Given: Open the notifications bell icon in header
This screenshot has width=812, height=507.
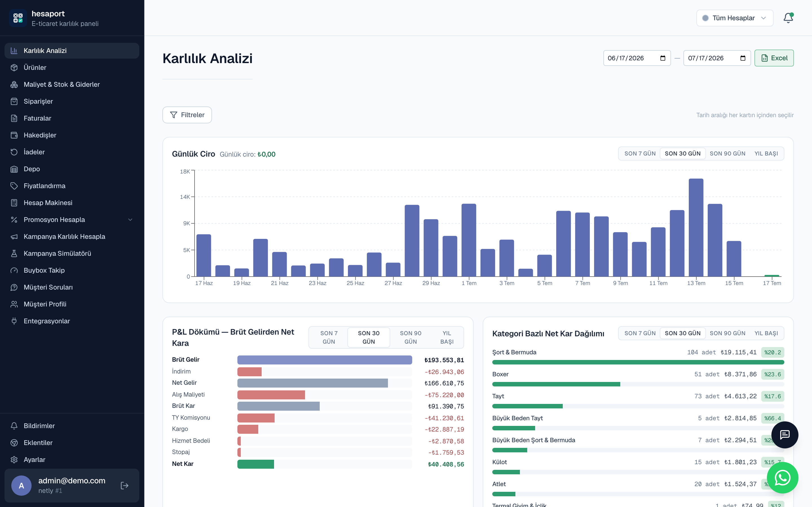Looking at the screenshot, I should pos(788,18).
